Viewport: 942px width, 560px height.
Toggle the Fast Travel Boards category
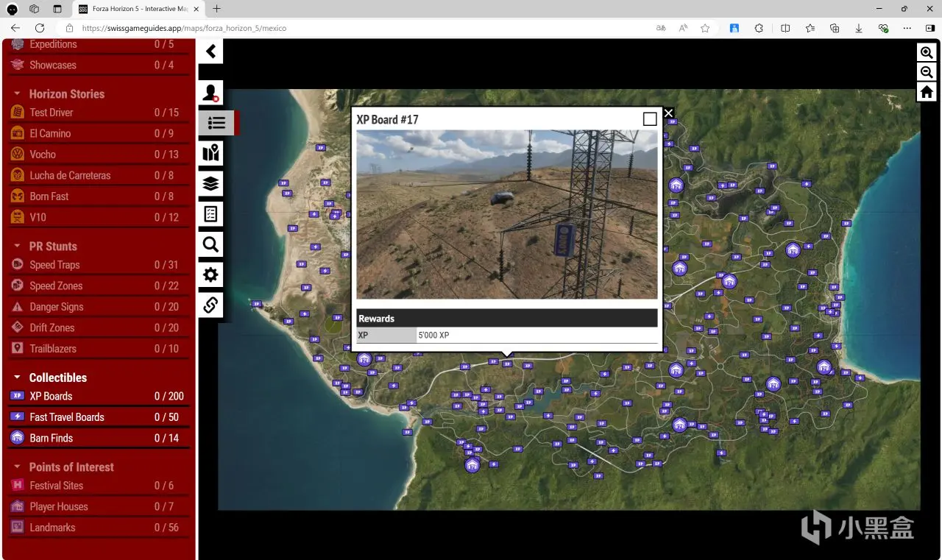point(99,417)
